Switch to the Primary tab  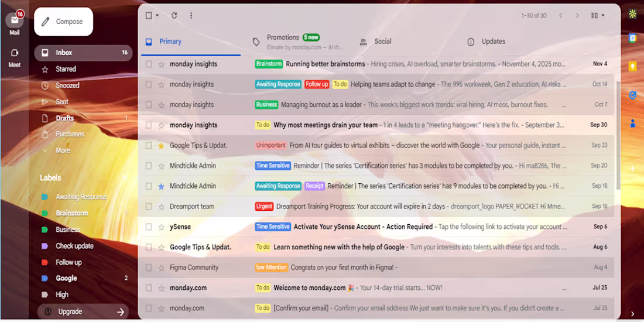191,42
